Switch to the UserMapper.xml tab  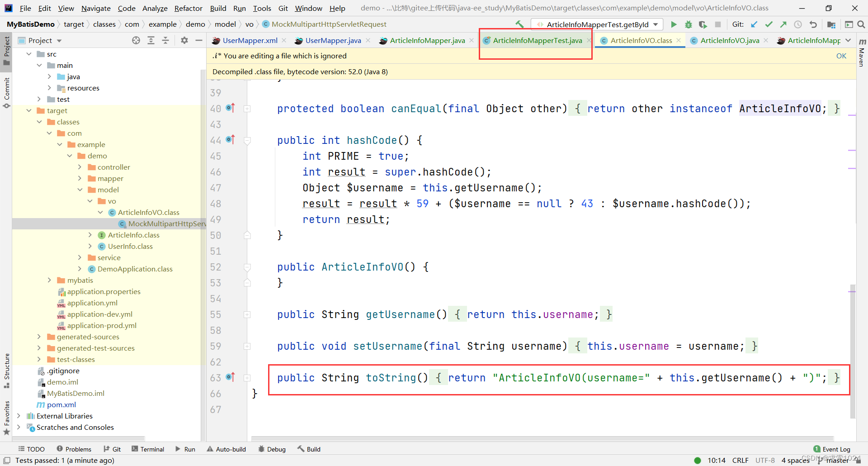point(250,40)
